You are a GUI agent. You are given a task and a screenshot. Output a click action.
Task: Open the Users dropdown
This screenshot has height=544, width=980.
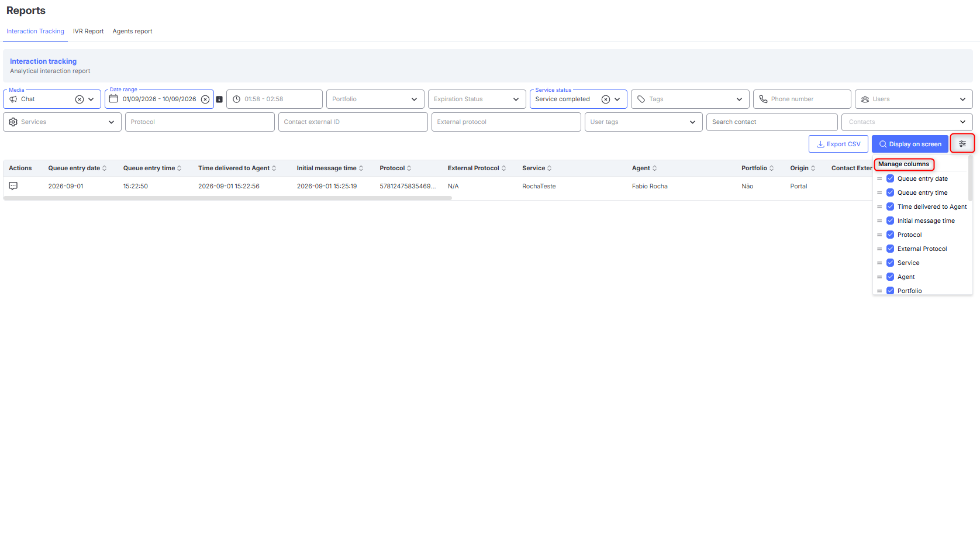coord(913,99)
